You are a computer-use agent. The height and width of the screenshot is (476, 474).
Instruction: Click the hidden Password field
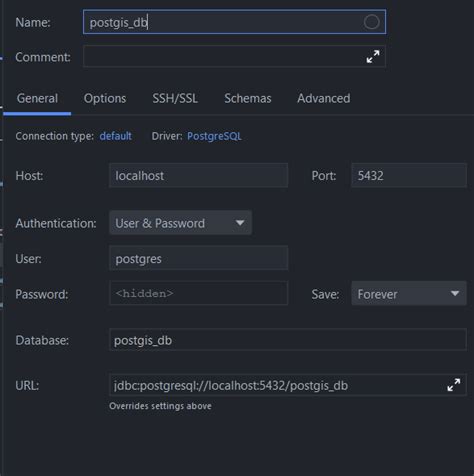coord(198,293)
